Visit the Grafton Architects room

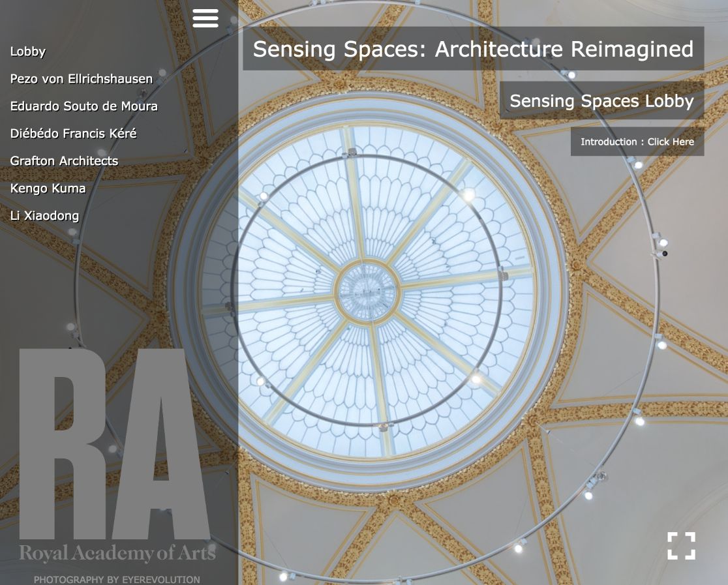coord(64,161)
